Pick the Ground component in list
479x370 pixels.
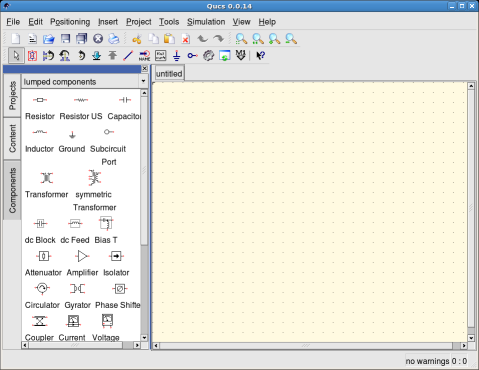click(72, 140)
